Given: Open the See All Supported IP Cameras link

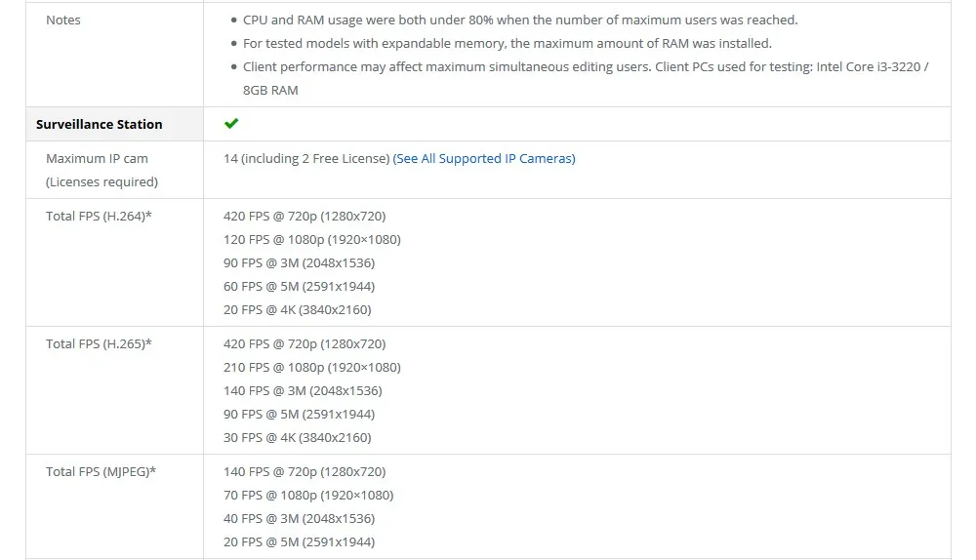Looking at the screenshot, I should (x=484, y=158).
